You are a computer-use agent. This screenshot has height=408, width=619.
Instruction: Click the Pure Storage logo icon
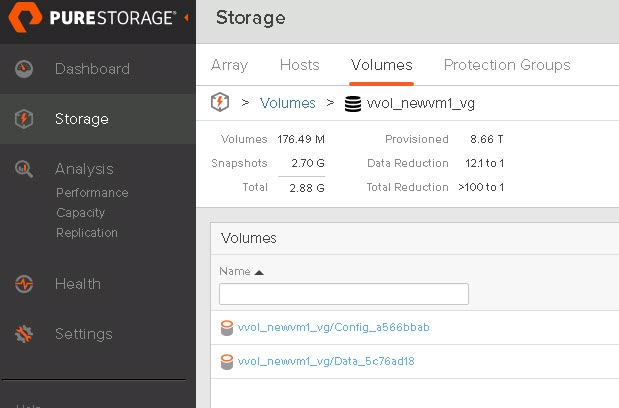[x=25, y=17]
